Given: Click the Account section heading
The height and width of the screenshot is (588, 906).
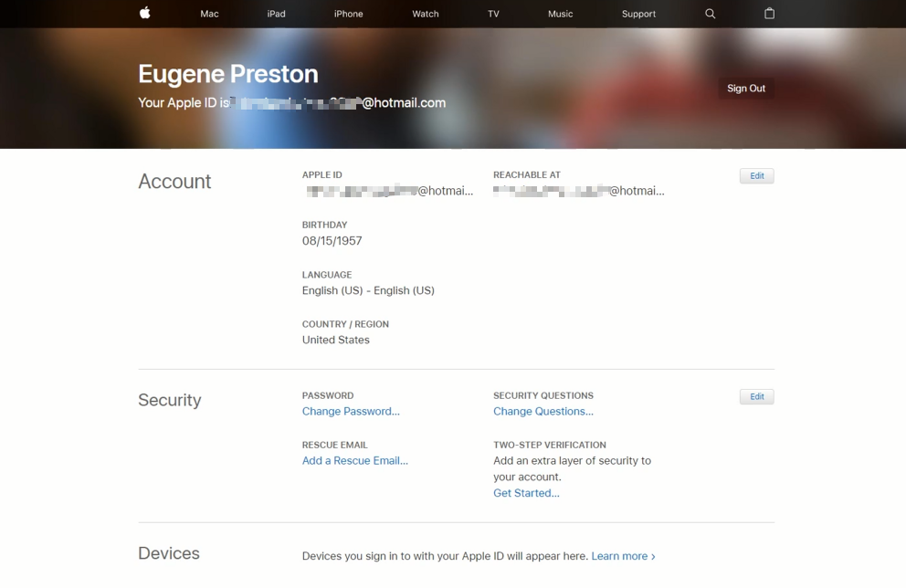Looking at the screenshot, I should [174, 182].
